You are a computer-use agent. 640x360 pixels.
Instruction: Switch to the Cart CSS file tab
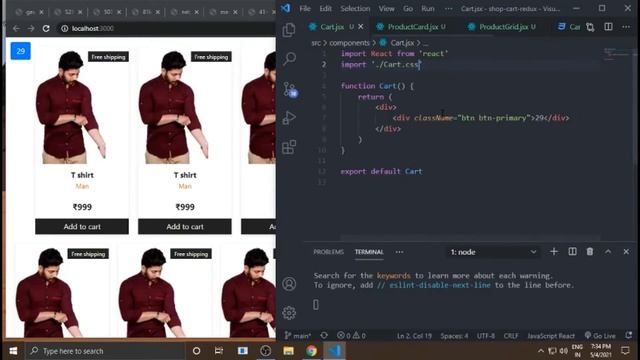(569, 27)
